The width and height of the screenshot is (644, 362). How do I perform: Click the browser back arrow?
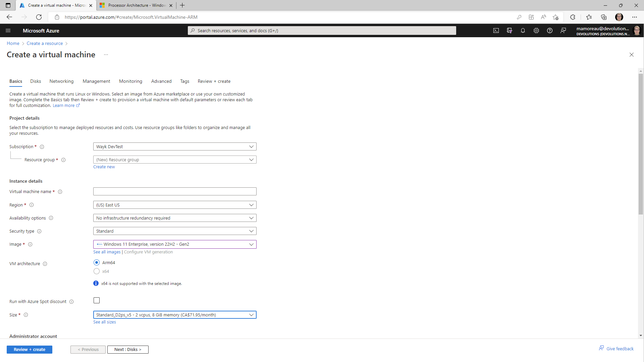(9, 17)
